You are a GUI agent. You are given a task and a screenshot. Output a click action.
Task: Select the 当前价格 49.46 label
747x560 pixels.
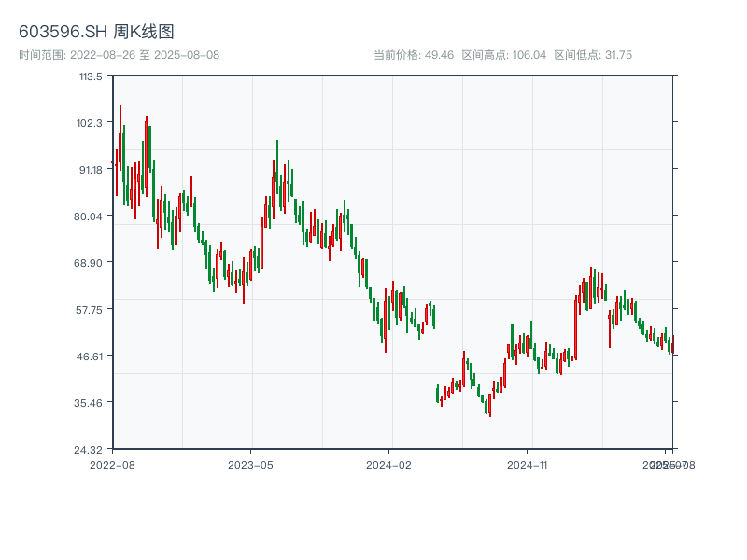[414, 55]
